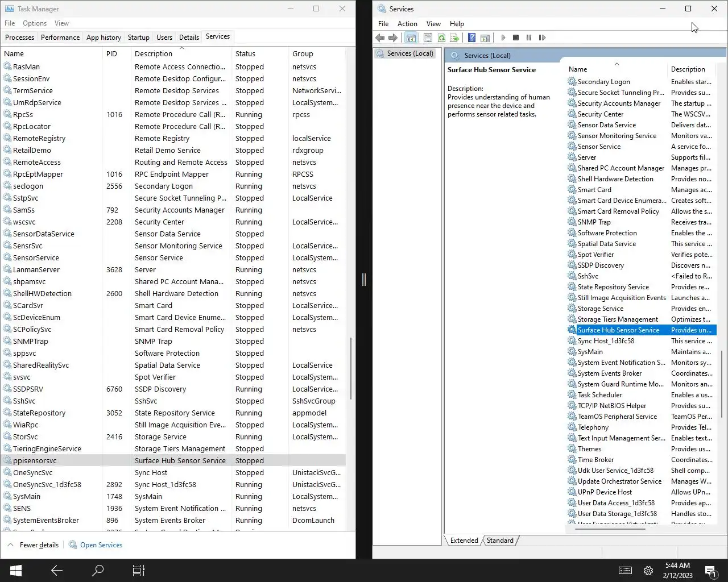Click the Open Services link
Viewport: 728px width, 582px height.
point(101,544)
